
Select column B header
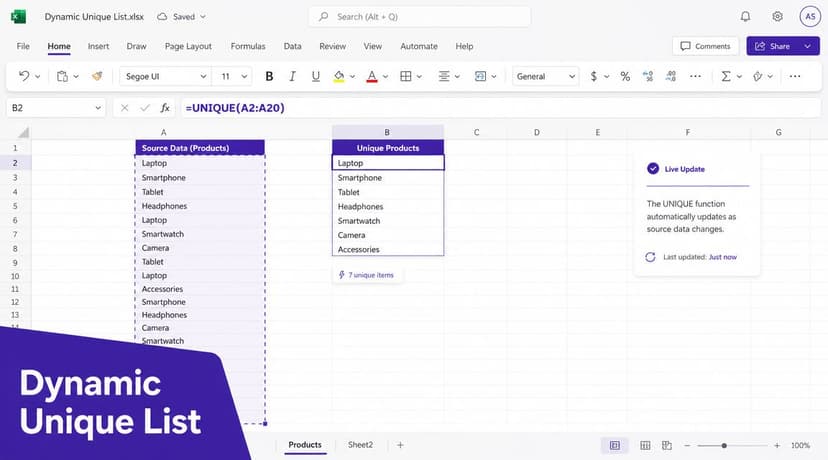point(387,132)
